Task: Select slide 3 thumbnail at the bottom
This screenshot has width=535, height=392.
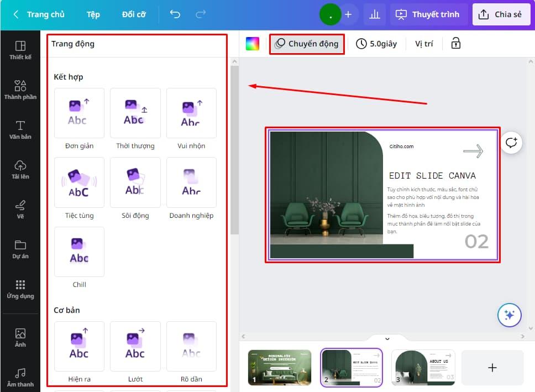Action: pos(423,367)
